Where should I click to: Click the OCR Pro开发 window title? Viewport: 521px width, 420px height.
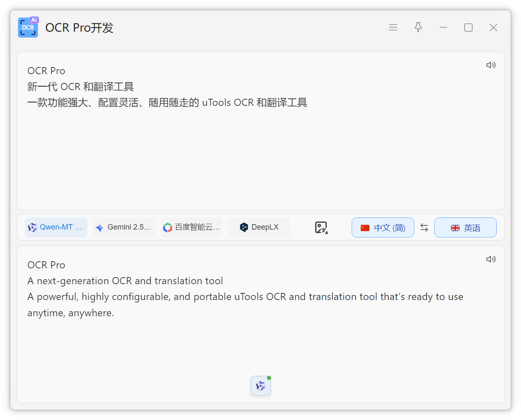pyautogui.click(x=79, y=28)
